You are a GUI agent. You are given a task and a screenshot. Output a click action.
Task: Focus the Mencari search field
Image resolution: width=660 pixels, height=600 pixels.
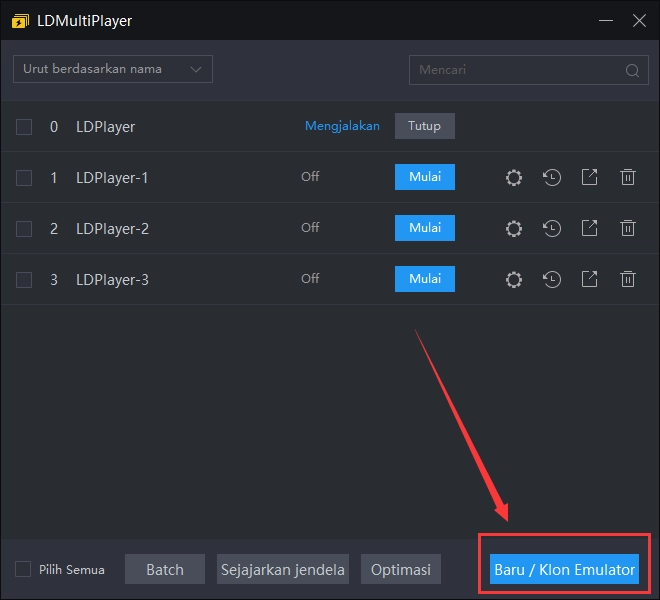click(x=529, y=70)
